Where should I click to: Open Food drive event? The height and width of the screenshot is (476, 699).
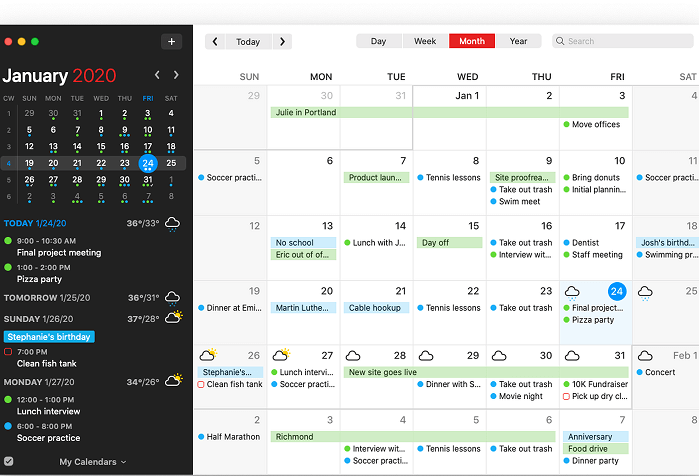pyautogui.click(x=596, y=449)
